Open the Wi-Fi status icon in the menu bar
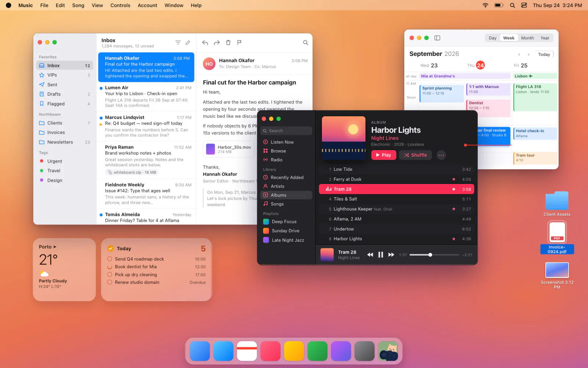 coord(485,6)
